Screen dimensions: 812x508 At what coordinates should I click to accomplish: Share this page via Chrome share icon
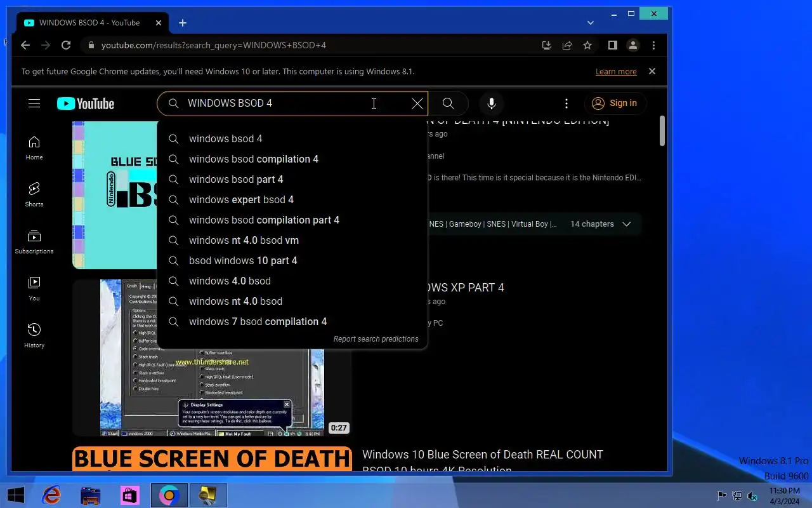coord(567,45)
